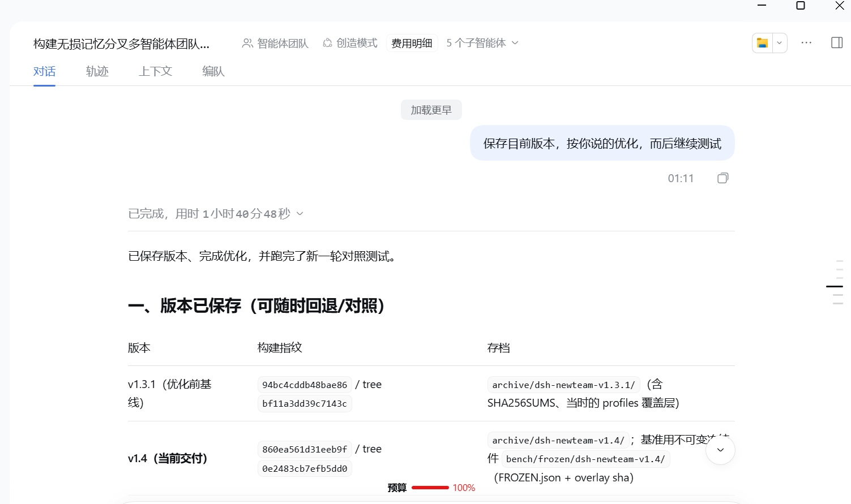Select the 版本 column header
This screenshot has width=851, height=504.
[x=139, y=348]
